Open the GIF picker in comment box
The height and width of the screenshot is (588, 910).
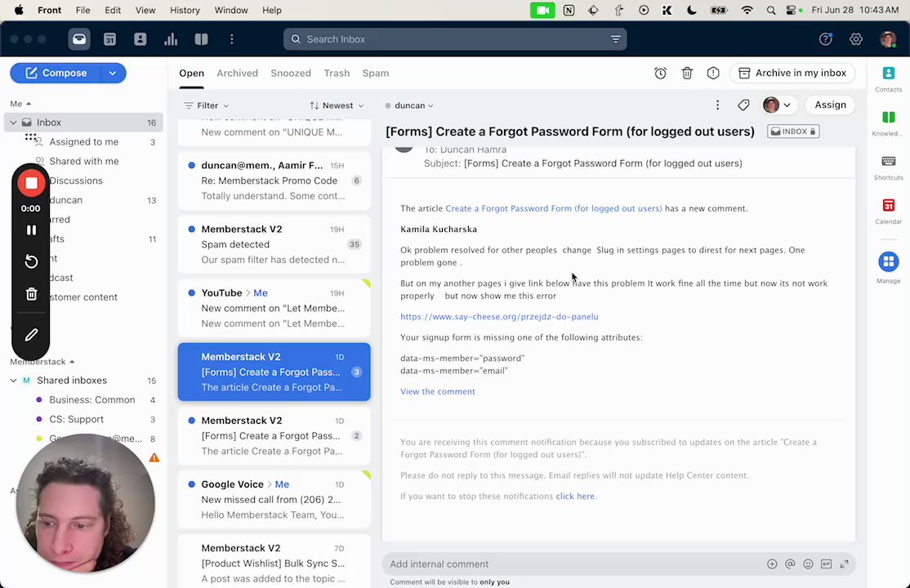(x=827, y=563)
